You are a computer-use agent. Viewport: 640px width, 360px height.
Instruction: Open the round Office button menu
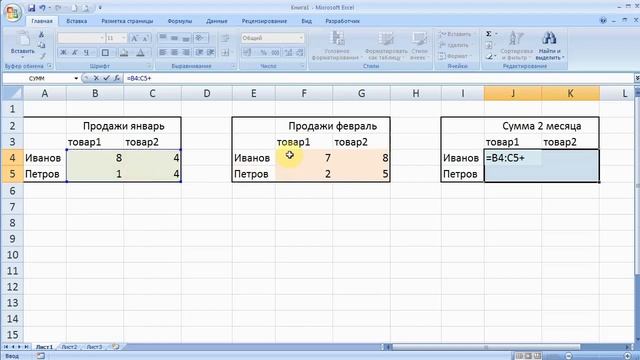coord(12,12)
